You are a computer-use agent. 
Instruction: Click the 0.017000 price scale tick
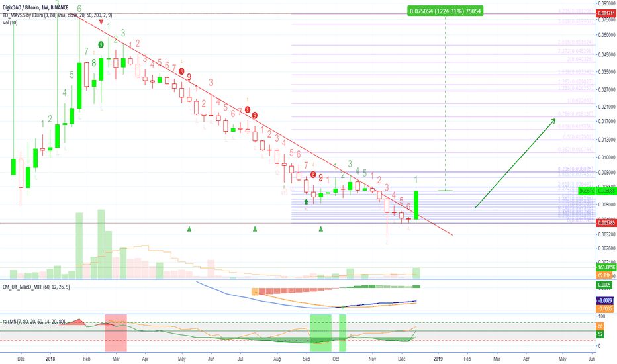(607, 122)
